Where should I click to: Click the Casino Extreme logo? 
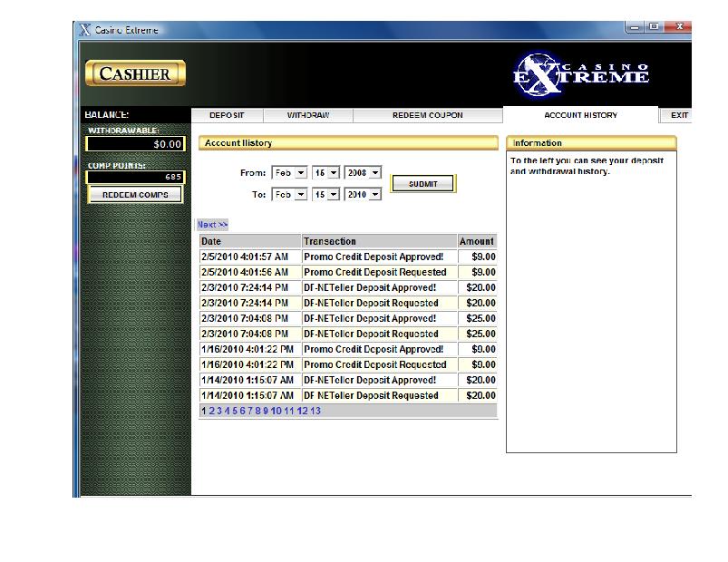[x=580, y=74]
